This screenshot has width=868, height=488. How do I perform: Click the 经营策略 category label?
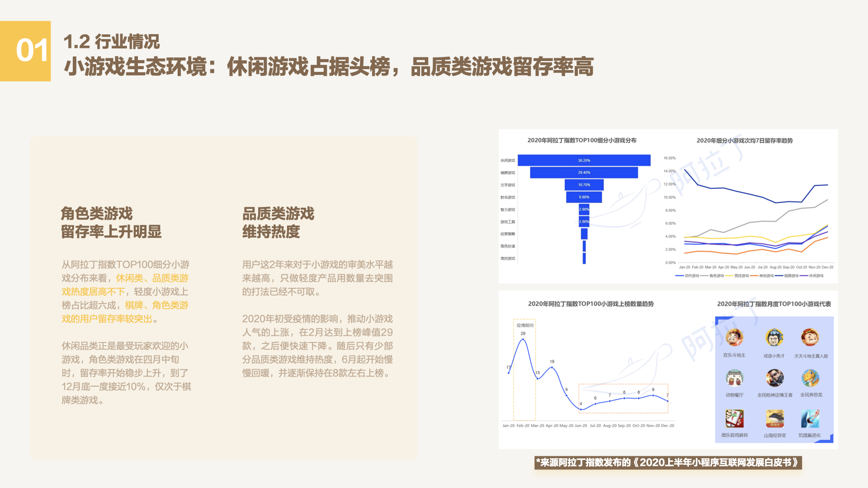click(508, 234)
